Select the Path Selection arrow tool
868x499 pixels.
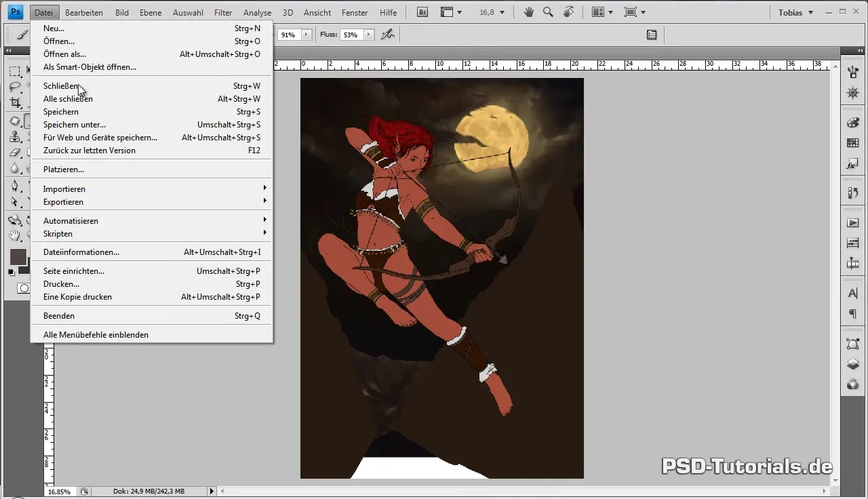tap(15, 202)
